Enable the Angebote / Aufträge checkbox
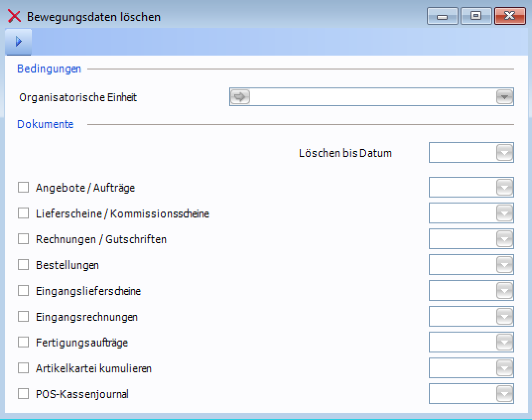The image size is (532, 420). coord(23,188)
